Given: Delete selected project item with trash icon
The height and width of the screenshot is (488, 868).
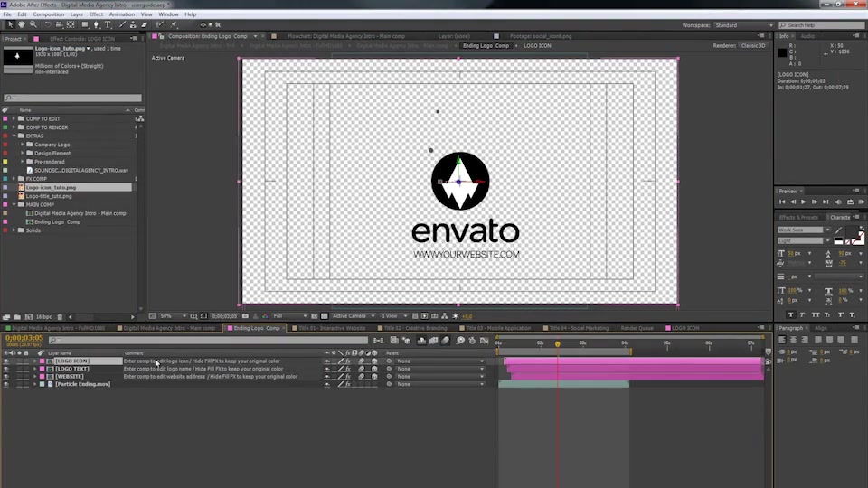Looking at the screenshot, I should click(60, 317).
